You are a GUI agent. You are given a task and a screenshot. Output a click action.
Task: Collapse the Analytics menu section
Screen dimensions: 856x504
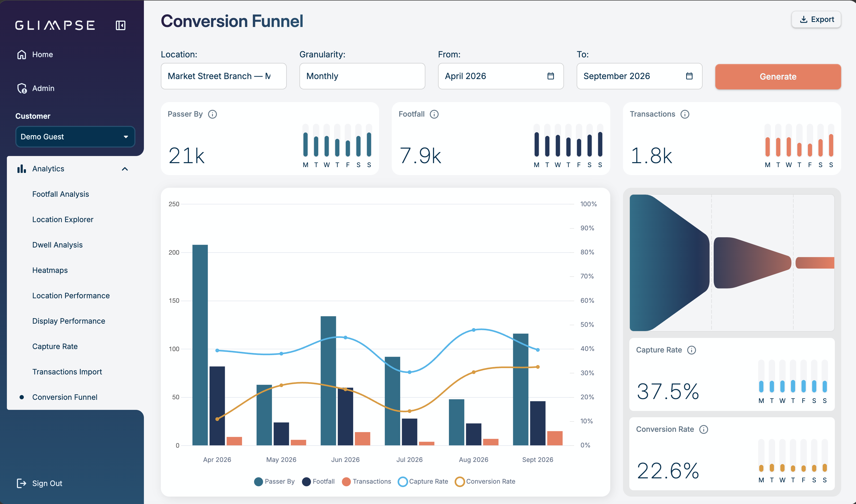tap(125, 169)
